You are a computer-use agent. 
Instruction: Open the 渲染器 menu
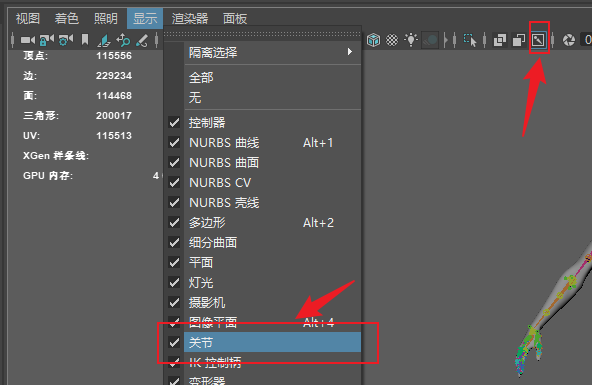(190, 18)
